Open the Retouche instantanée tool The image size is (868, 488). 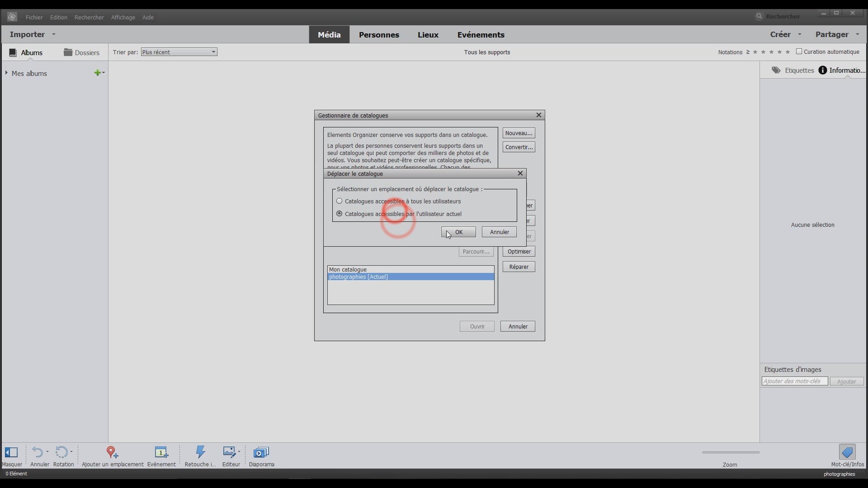[x=200, y=452]
